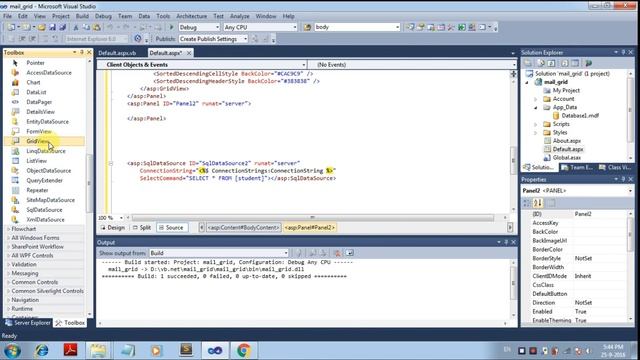Open Chrome from the Windows taskbar

tap(244, 351)
